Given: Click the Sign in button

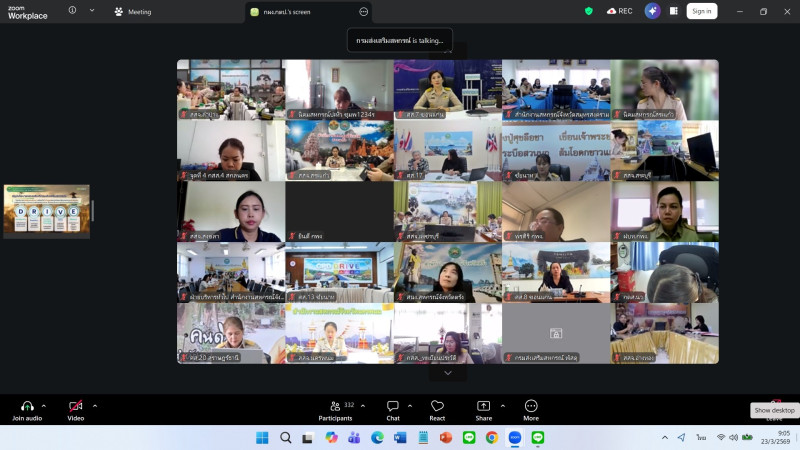Looking at the screenshot, I should [x=701, y=11].
